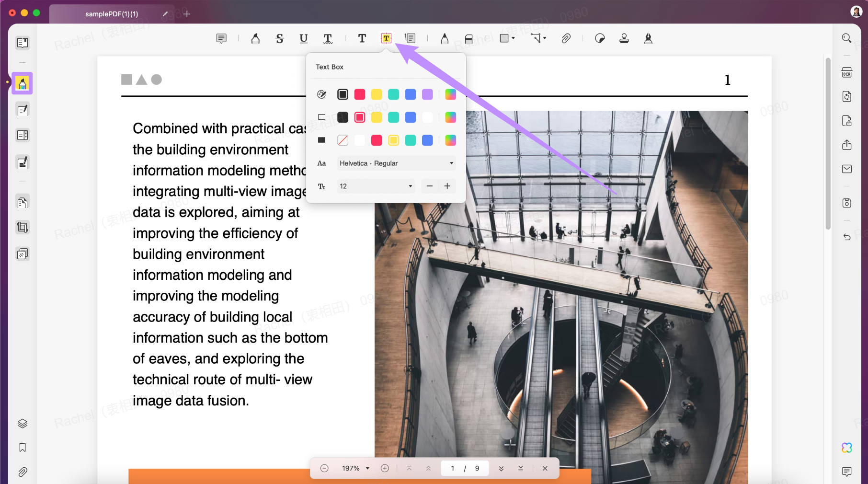Select the Eraser tool
This screenshot has height=484, width=868.
click(468, 39)
